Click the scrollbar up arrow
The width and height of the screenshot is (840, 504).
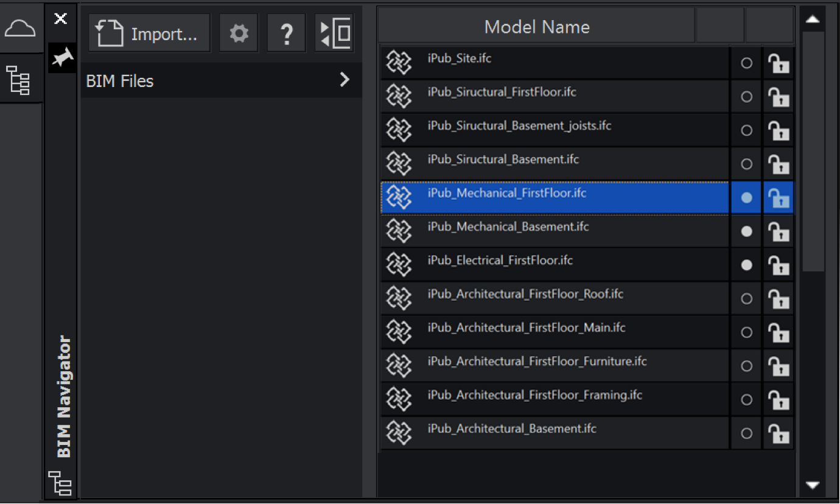[812, 20]
